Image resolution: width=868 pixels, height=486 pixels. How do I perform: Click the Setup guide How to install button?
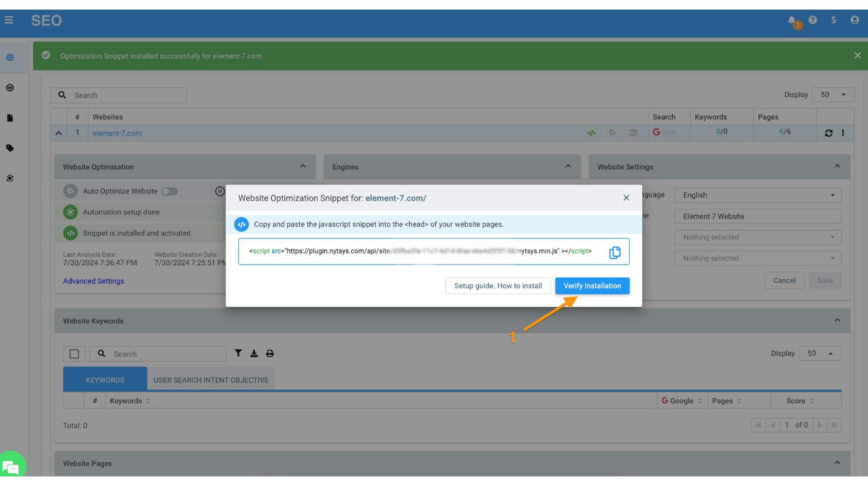(x=498, y=286)
